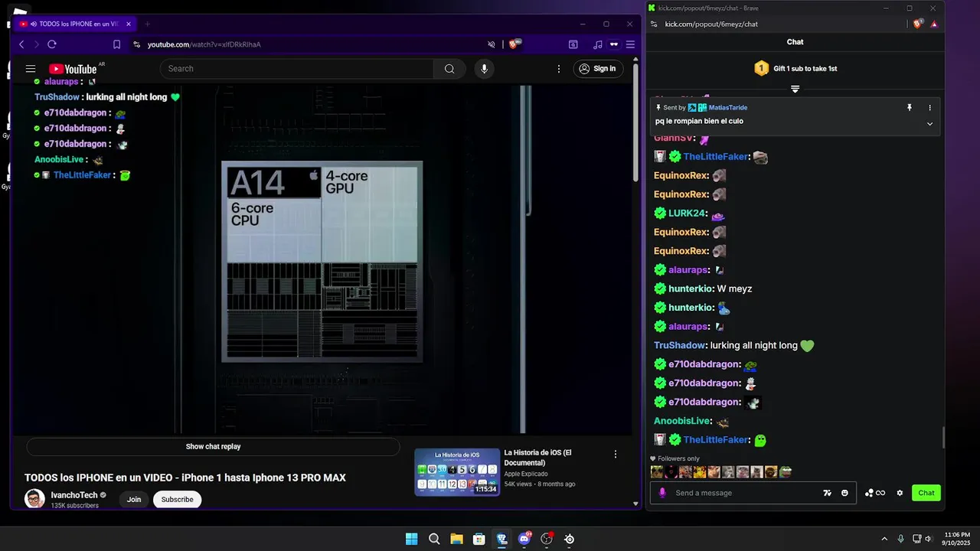Reload the YouTube page

[52, 44]
